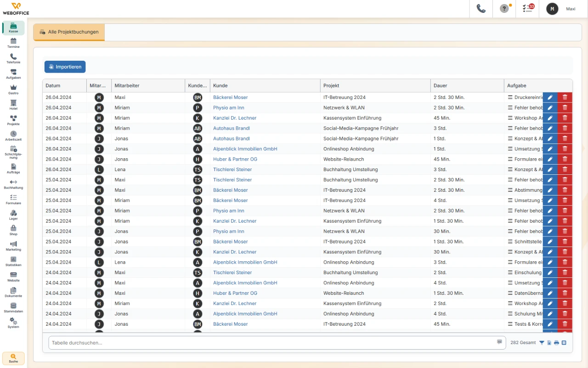Sort by the Kunde column header
Screen dimensions: 588x368
(x=265, y=86)
